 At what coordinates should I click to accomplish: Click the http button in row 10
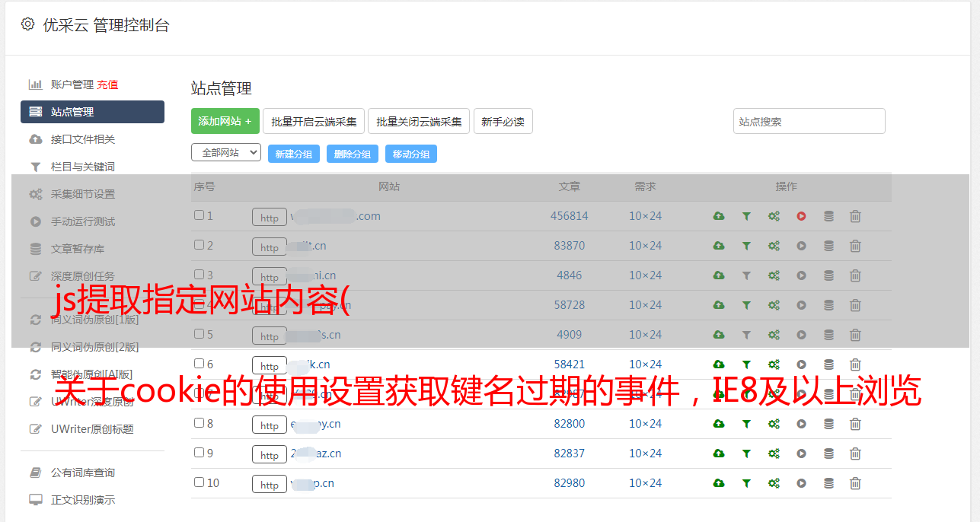coord(270,485)
